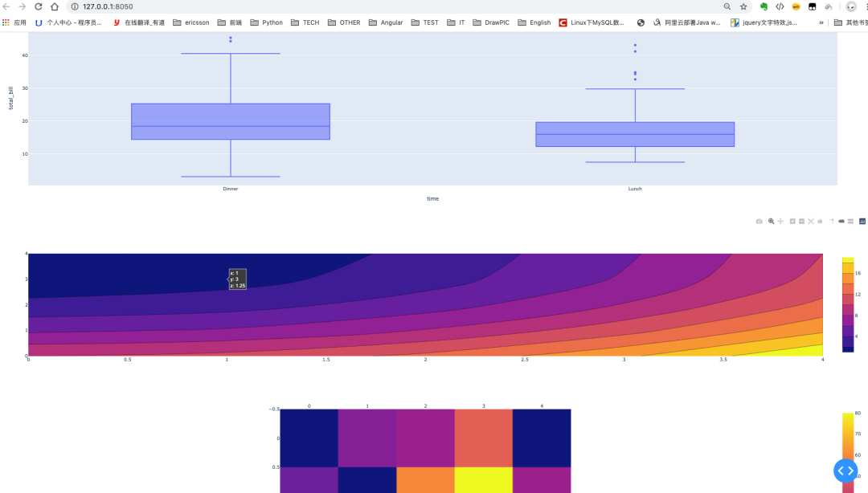This screenshot has width=868, height=493.
Task: Click the heatmap color scale bar
Action: pyautogui.click(x=848, y=453)
